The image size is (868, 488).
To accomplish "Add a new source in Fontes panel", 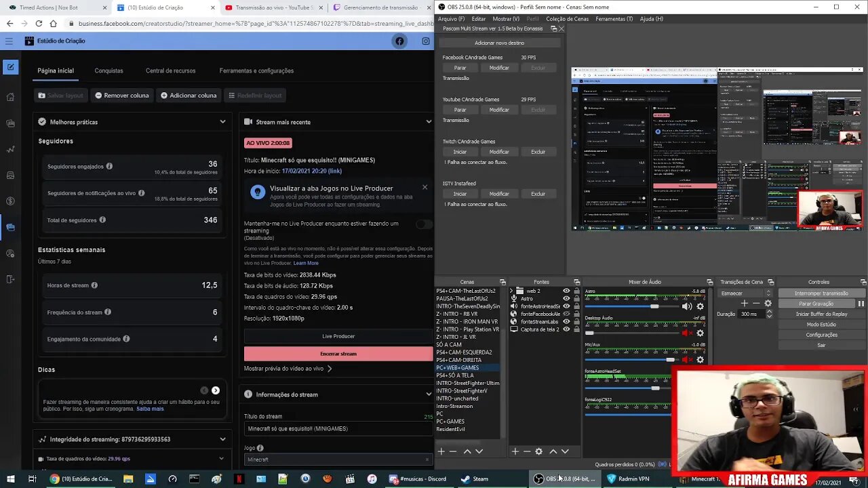I will (515, 451).
